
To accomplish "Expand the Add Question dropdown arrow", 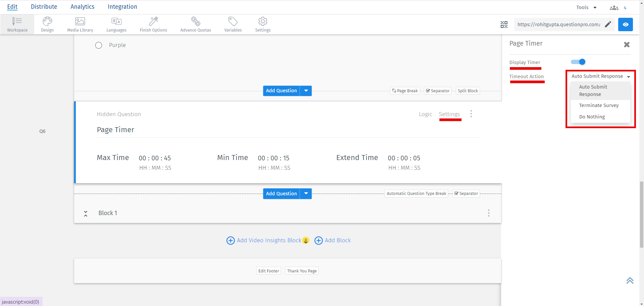I will coord(306,91).
